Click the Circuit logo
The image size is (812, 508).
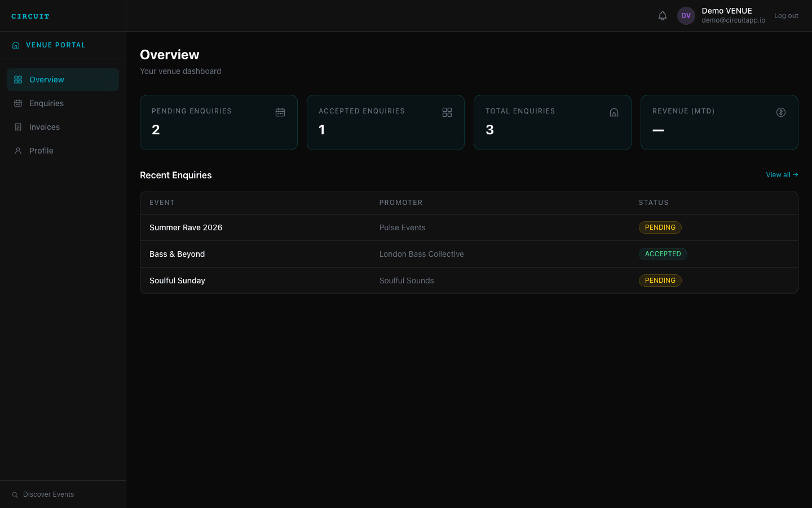[30, 16]
